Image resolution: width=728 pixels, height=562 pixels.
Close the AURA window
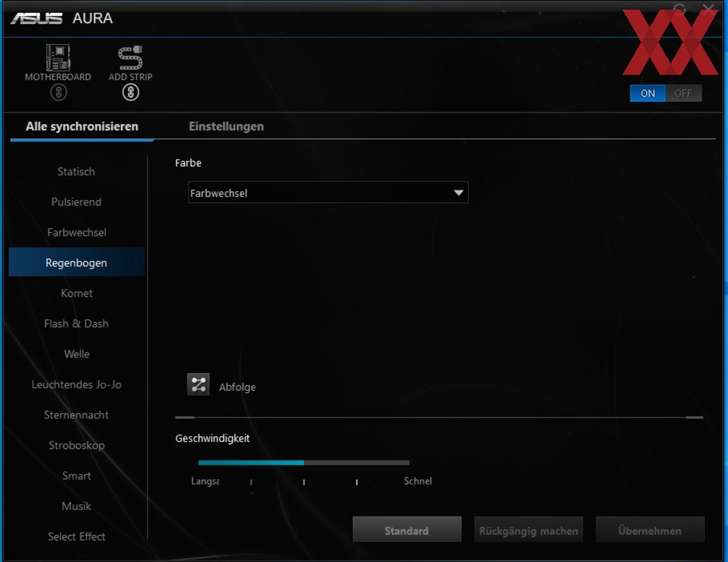[x=709, y=9]
